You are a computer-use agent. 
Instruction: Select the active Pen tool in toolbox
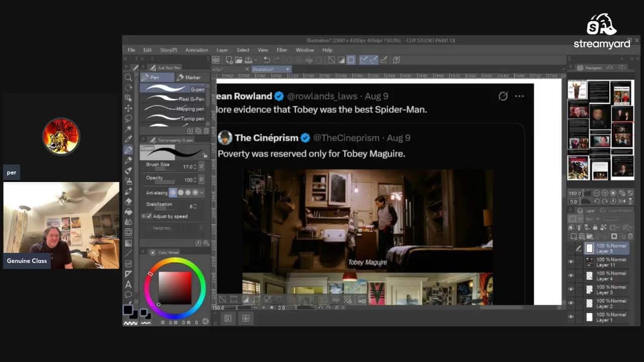pos(128,150)
